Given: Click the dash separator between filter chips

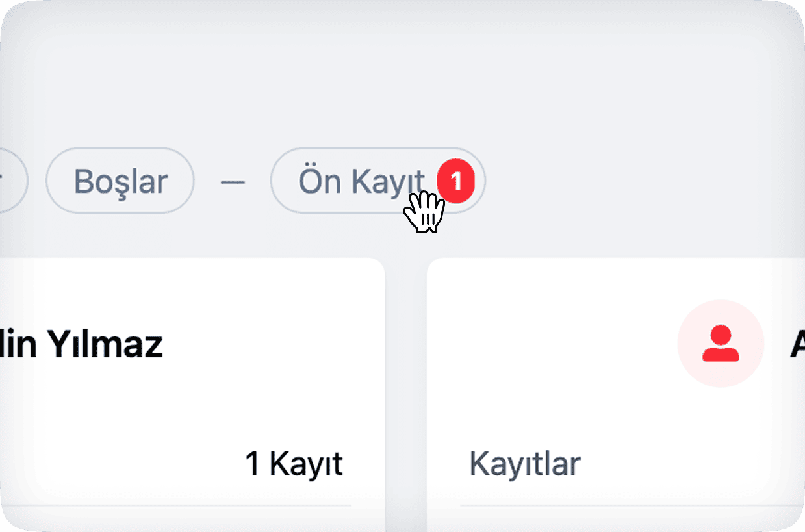Looking at the screenshot, I should coord(233,183).
